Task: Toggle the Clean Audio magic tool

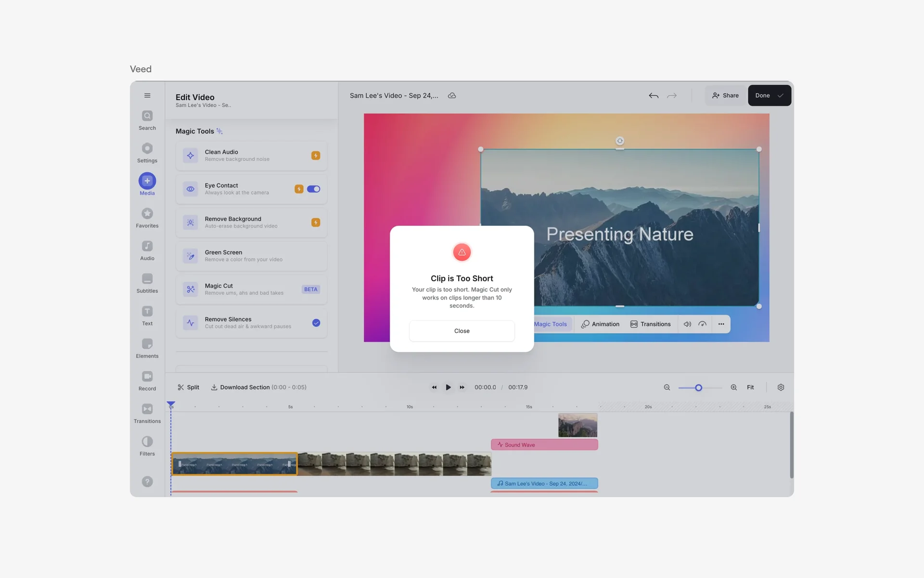Action: pyautogui.click(x=316, y=156)
